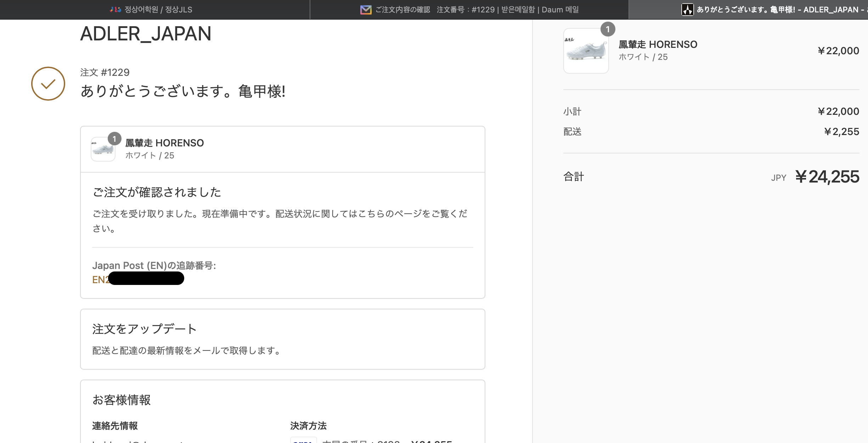Click the ADLER_JAPAN tab favicon
The height and width of the screenshot is (443, 868).
[x=687, y=10]
